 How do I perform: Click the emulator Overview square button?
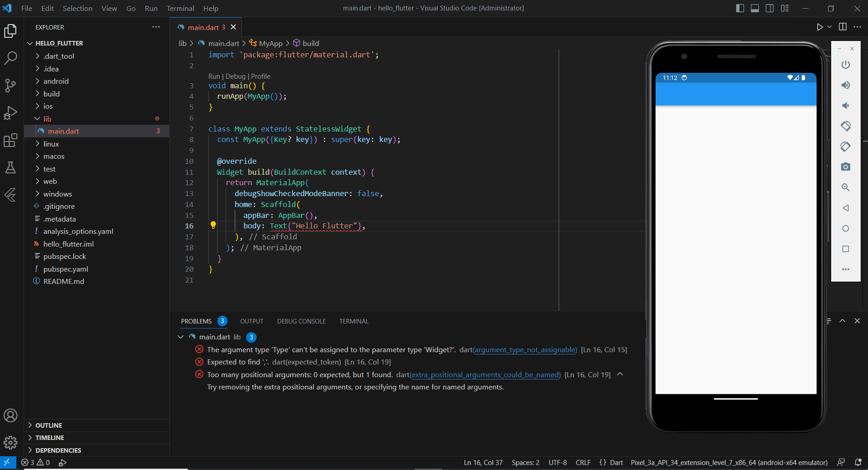846,249
